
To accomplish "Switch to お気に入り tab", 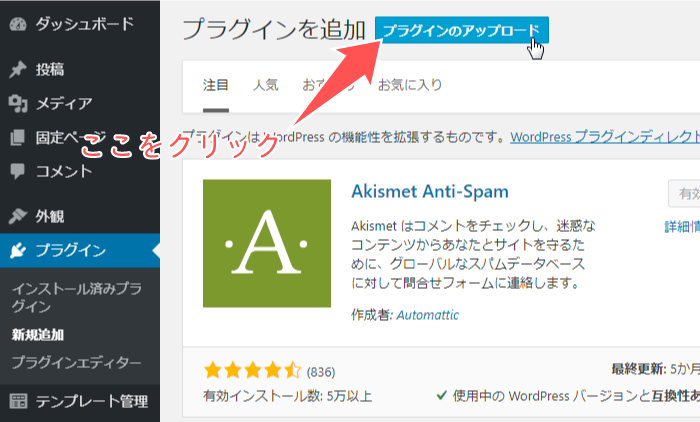I will tap(410, 85).
